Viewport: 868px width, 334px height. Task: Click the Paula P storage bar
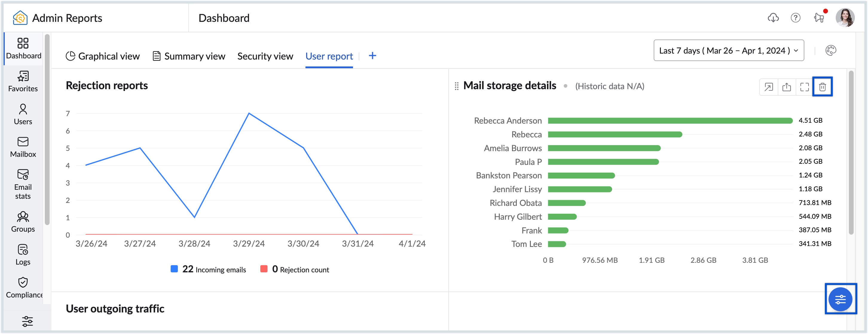603,162
